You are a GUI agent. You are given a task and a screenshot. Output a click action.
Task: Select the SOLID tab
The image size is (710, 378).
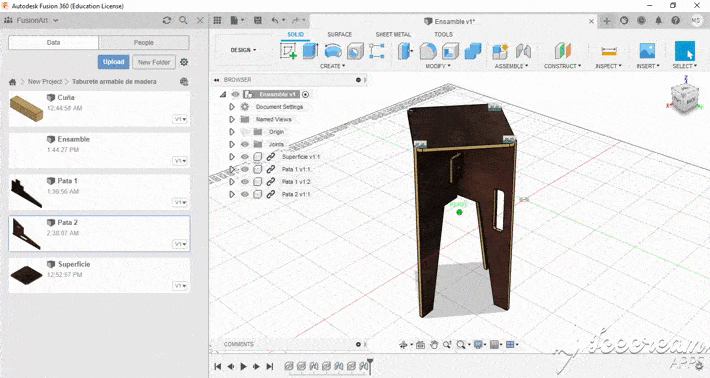(x=295, y=34)
